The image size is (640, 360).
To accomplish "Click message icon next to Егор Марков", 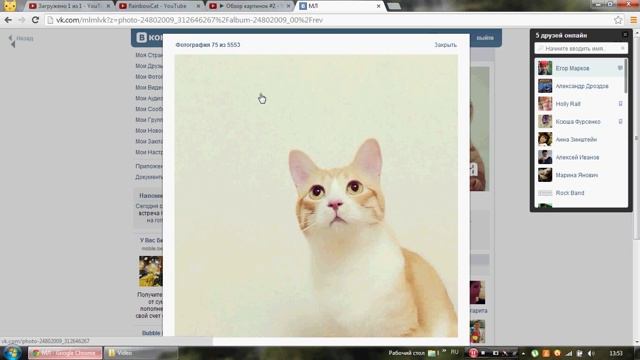I will [620, 68].
